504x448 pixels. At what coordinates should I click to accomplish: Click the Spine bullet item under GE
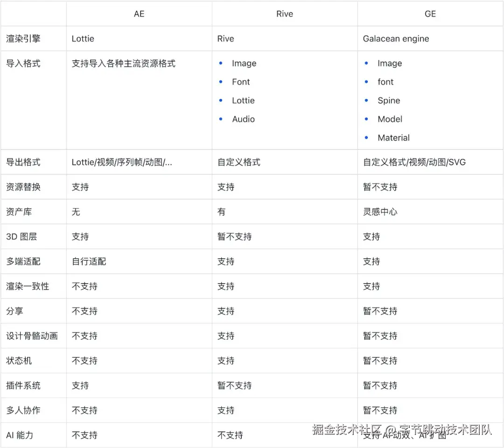(389, 100)
